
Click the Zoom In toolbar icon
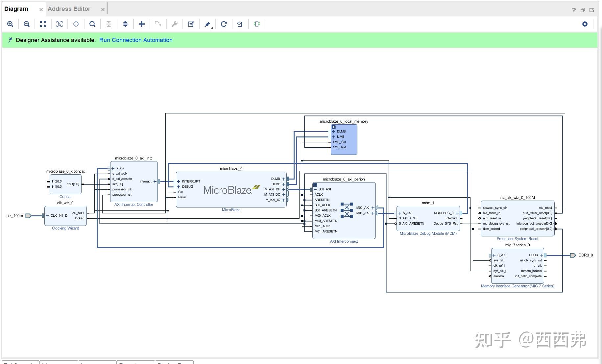pos(10,24)
